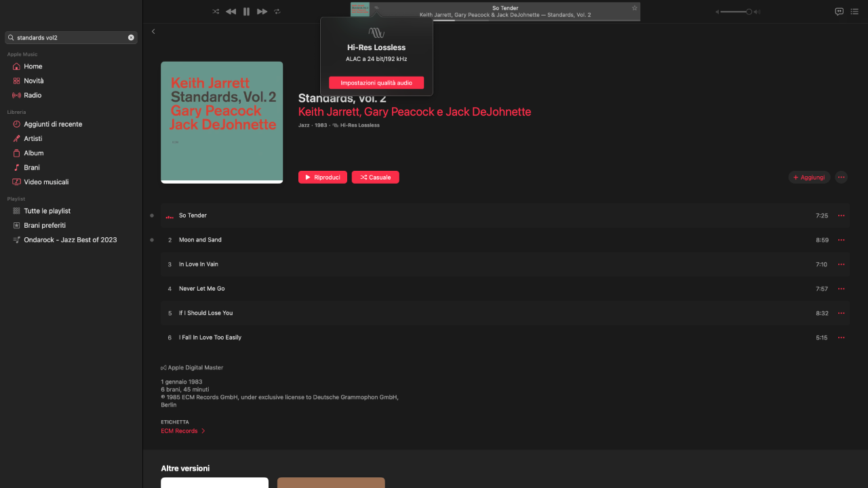Click the Apple Digital Master label

pyautogui.click(x=192, y=367)
